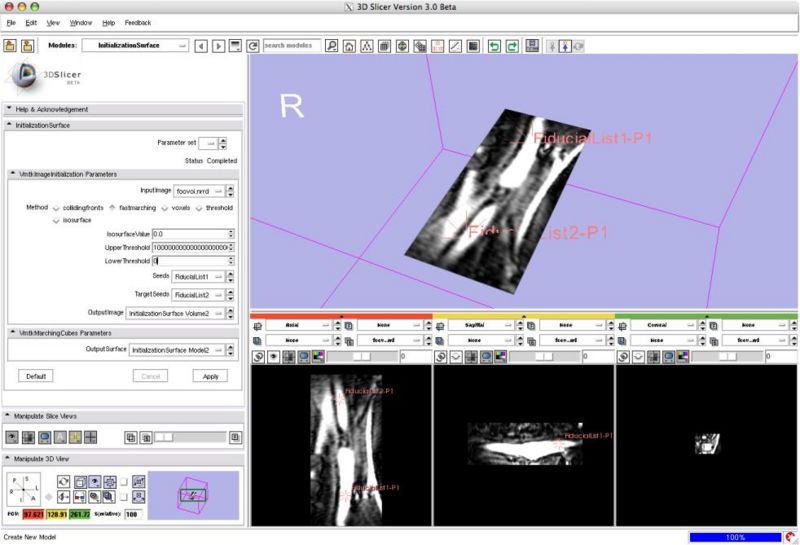Click the Apply button

coord(210,377)
